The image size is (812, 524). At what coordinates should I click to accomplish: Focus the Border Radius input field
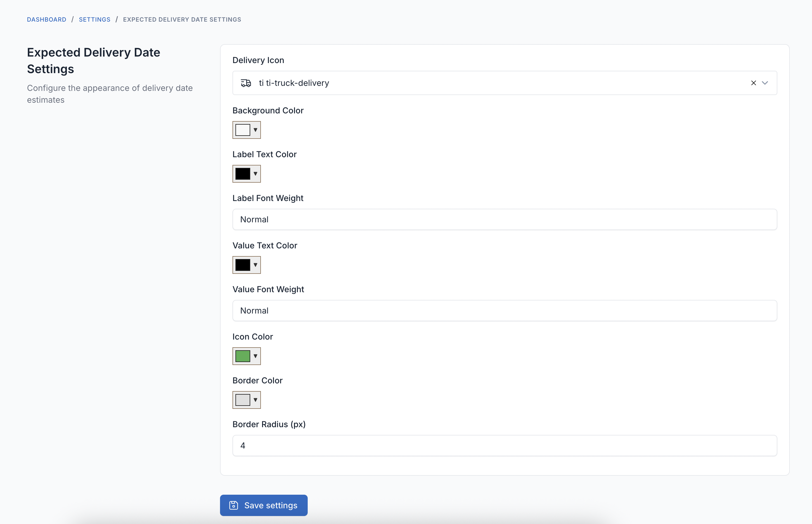(504, 446)
